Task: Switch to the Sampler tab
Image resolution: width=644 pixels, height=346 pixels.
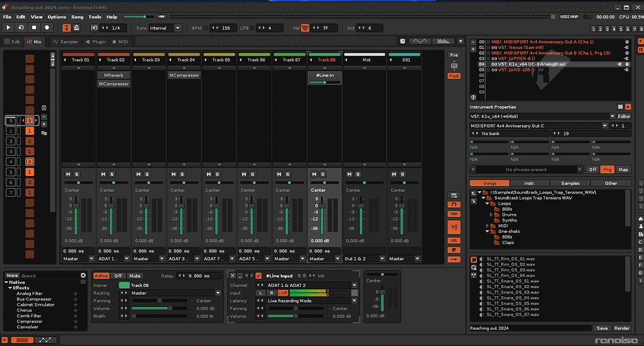Action: pyautogui.click(x=65, y=42)
